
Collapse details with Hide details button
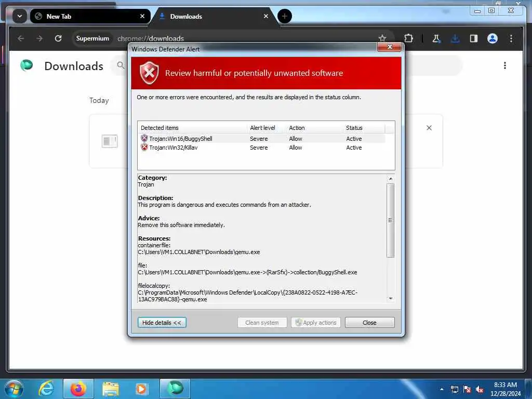click(162, 322)
